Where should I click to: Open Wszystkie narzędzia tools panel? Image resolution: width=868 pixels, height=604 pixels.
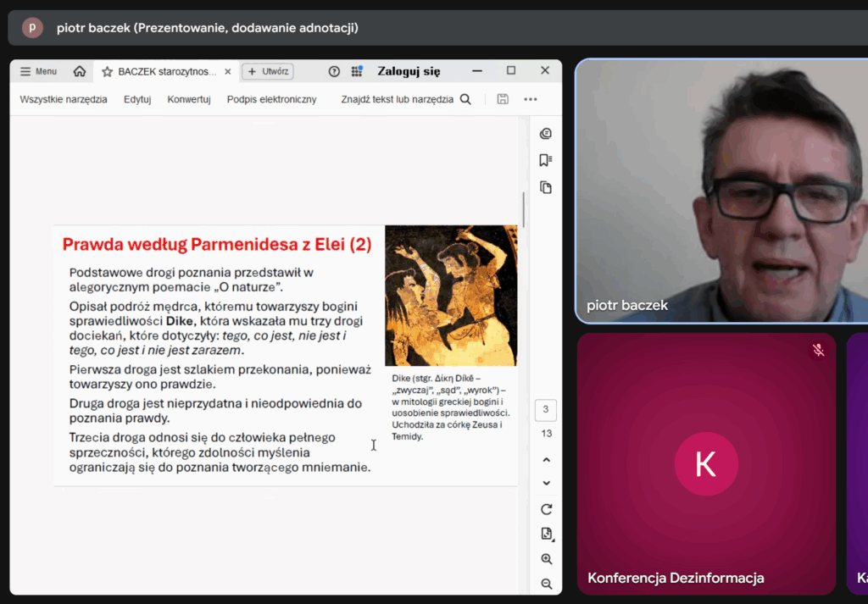[x=64, y=99]
